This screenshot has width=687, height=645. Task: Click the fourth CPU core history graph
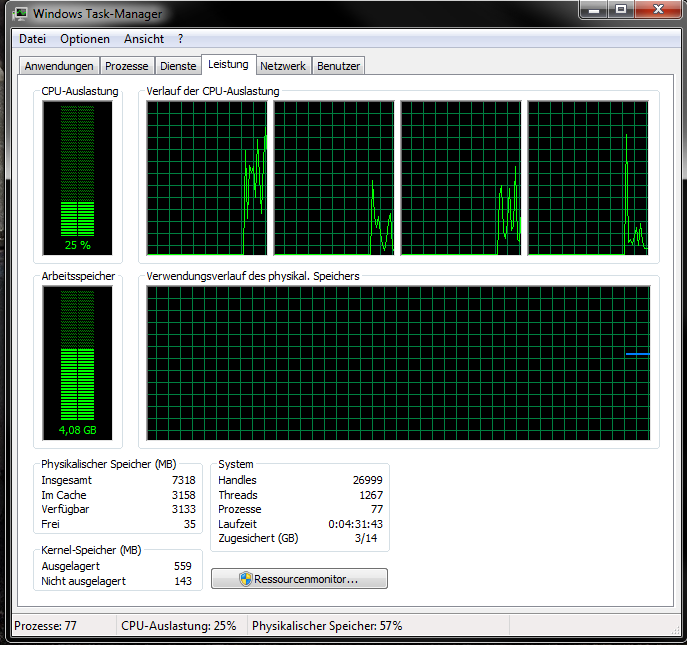588,178
